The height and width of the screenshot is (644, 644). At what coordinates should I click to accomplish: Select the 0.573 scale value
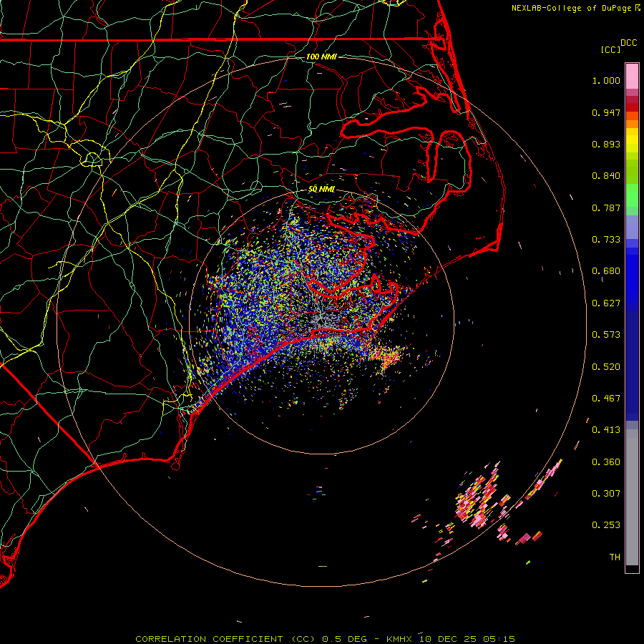point(606,335)
